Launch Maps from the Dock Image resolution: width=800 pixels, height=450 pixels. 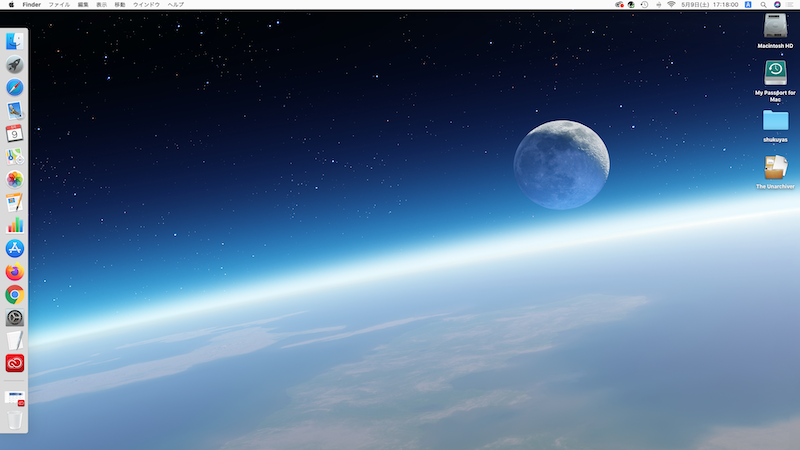pos(14,156)
